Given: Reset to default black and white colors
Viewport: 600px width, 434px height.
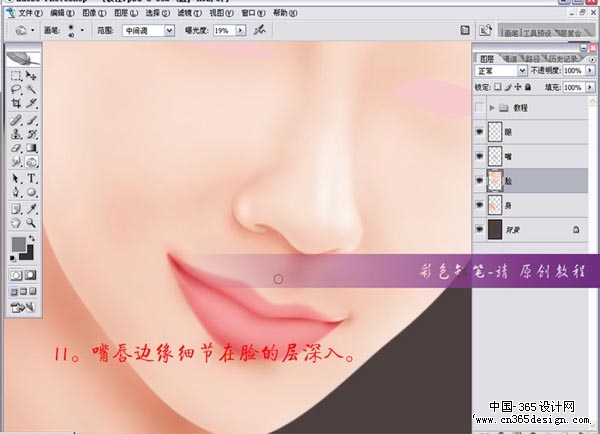Looking at the screenshot, I should [x=13, y=258].
